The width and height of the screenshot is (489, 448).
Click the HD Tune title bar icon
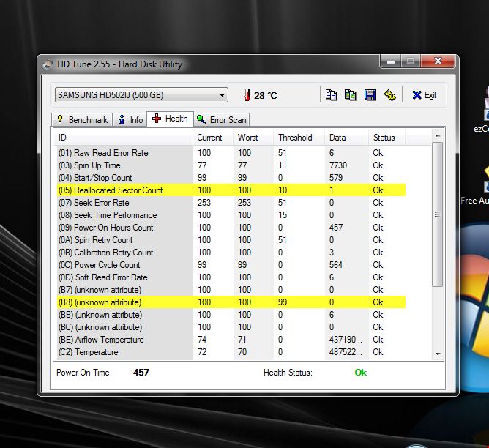point(48,64)
